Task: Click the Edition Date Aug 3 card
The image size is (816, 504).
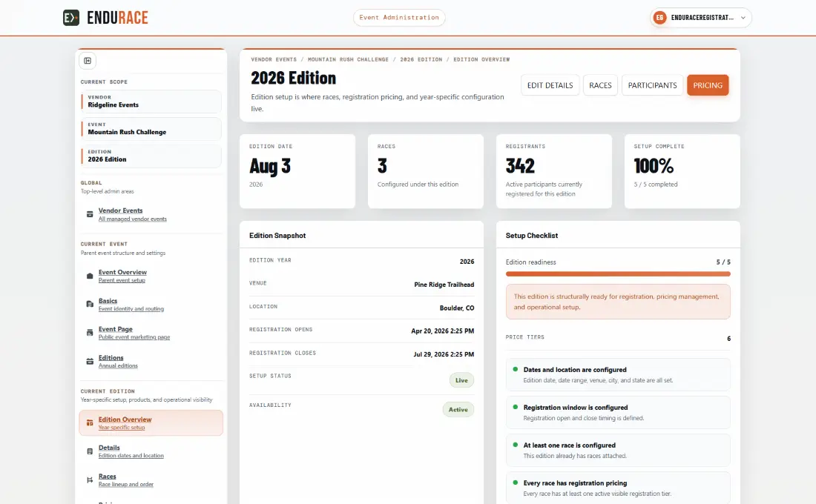Action: [x=297, y=171]
